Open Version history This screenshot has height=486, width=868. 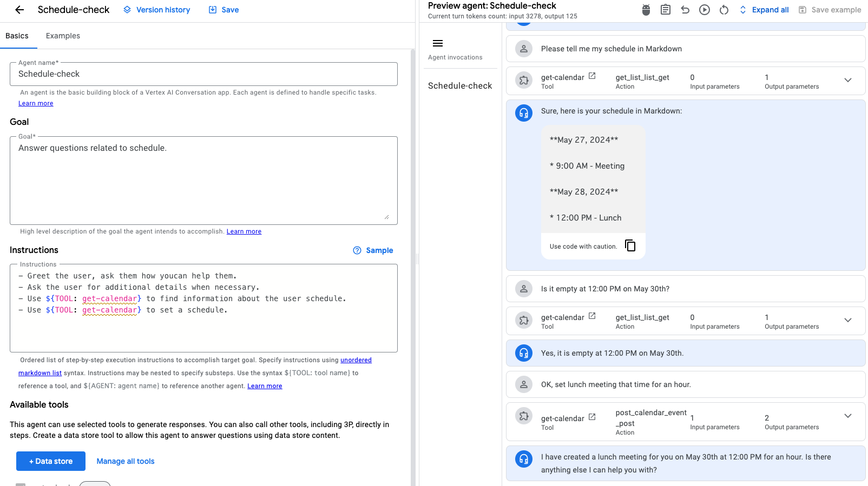point(157,10)
